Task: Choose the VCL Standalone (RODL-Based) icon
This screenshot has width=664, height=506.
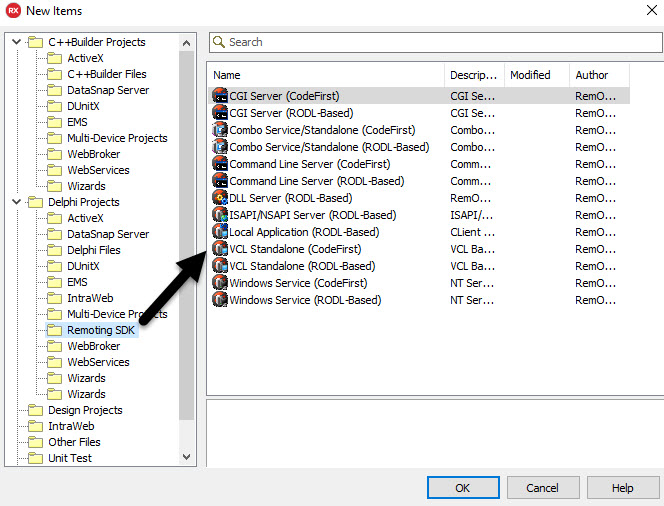Action: coord(220,265)
